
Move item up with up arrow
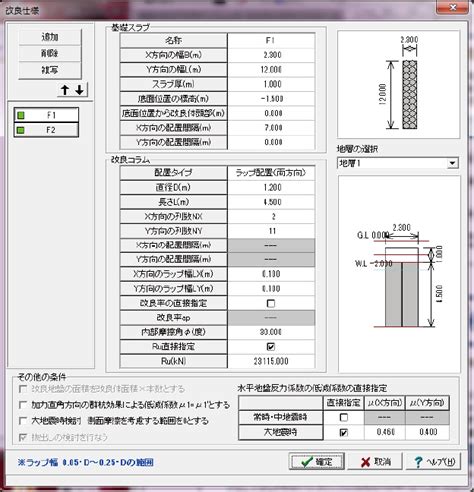pos(65,90)
